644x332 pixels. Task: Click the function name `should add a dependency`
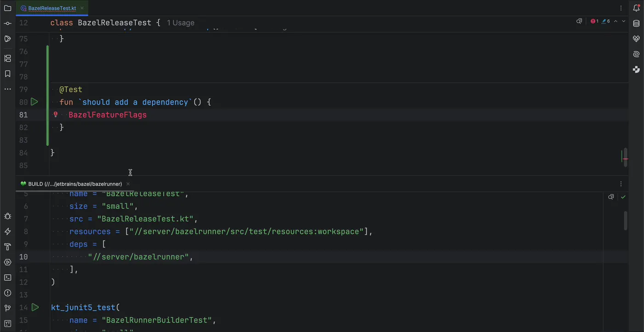click(135, 102)
